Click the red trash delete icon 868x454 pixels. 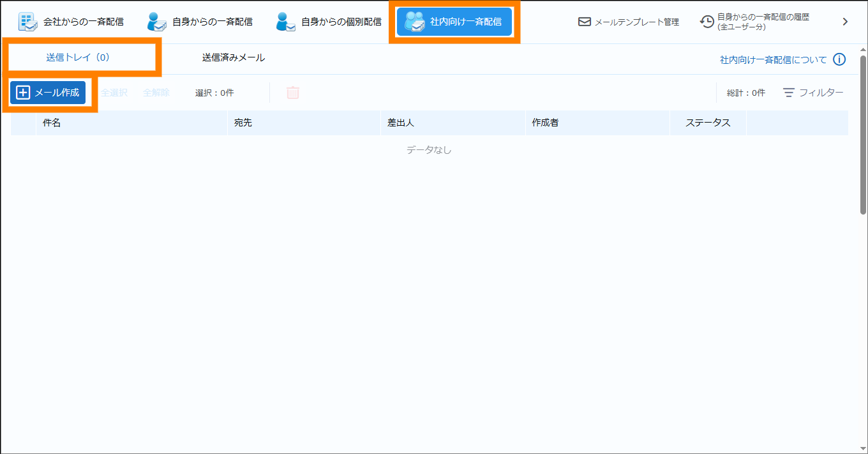click(x=293, y=93)
